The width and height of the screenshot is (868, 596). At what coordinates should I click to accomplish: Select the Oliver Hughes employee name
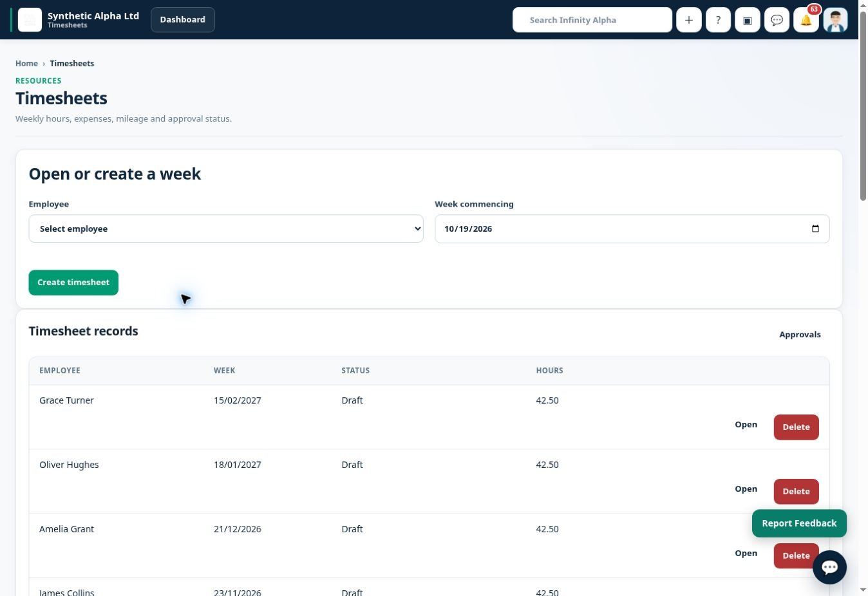click(69, 465)
